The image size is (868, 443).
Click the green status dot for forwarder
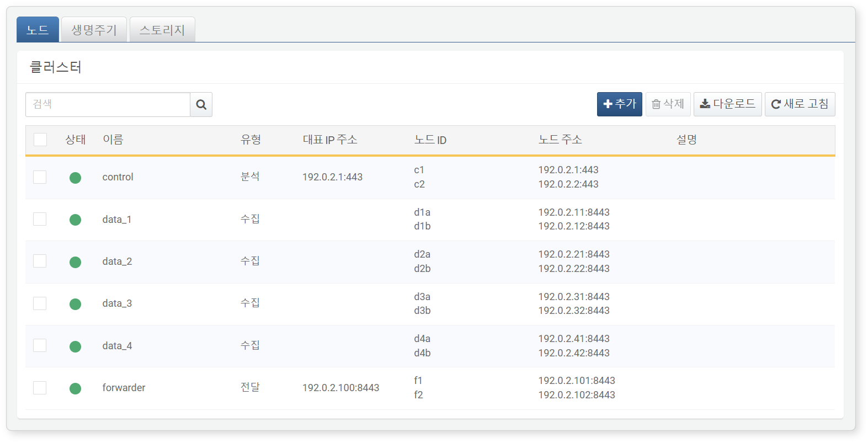click(76, 388)
